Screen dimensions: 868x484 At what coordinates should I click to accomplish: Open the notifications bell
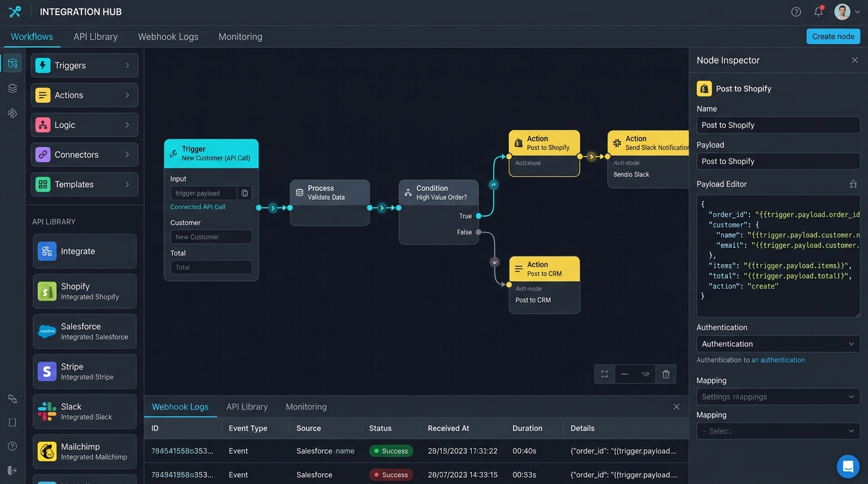(x=819, y=11)
